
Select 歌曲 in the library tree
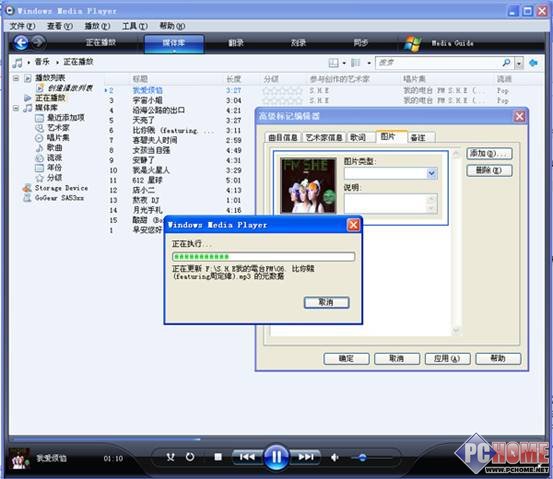55,147
